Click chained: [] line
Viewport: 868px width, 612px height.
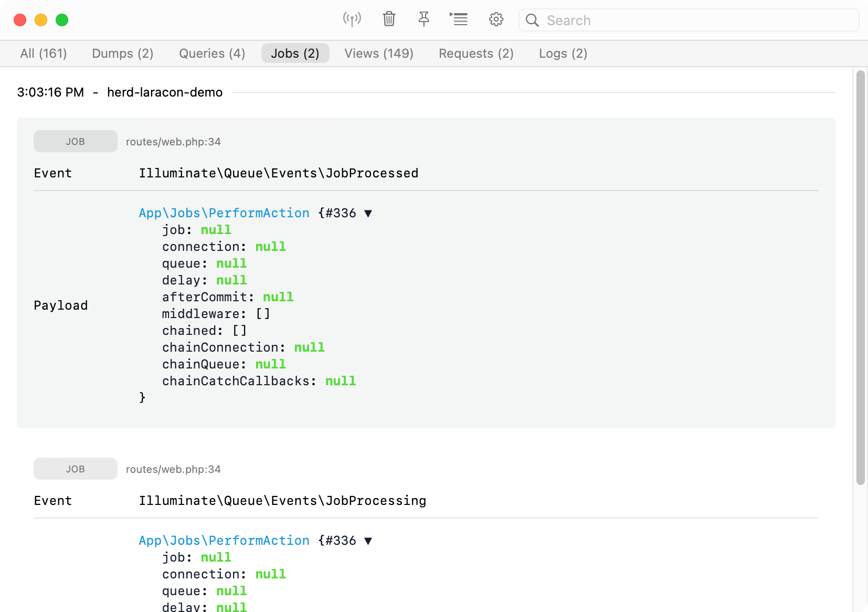point(205,331)
